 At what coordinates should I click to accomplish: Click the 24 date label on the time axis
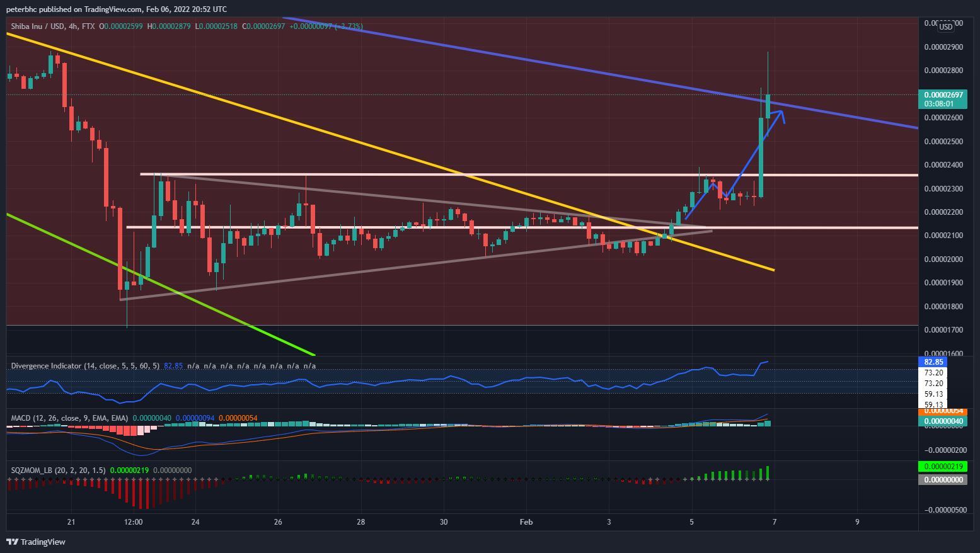click(x=195, y=522)
